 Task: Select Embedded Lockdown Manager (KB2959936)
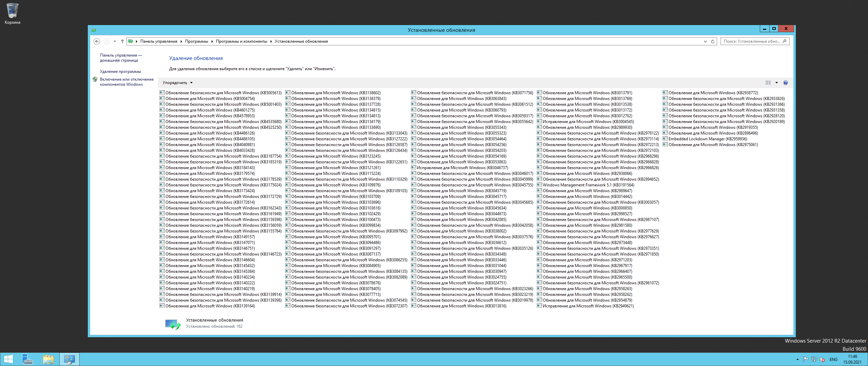tap(705, 139)
